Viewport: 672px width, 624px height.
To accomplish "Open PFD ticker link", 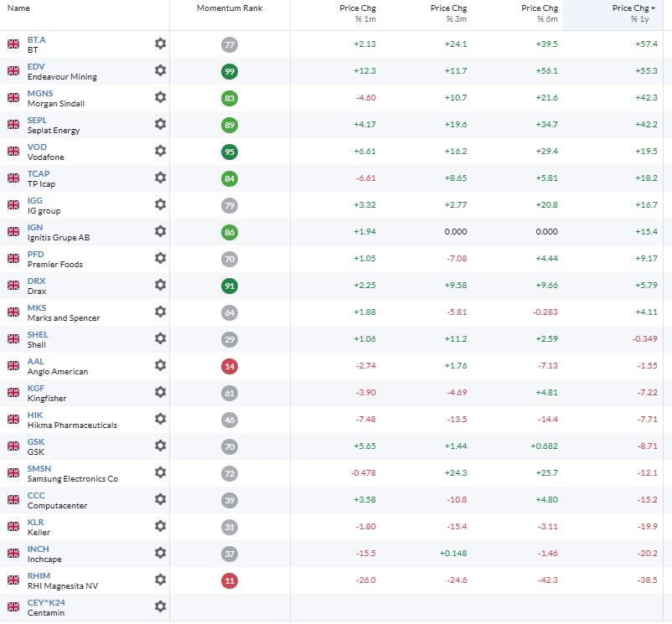I will pyautogui.click(x=35, y=255).
